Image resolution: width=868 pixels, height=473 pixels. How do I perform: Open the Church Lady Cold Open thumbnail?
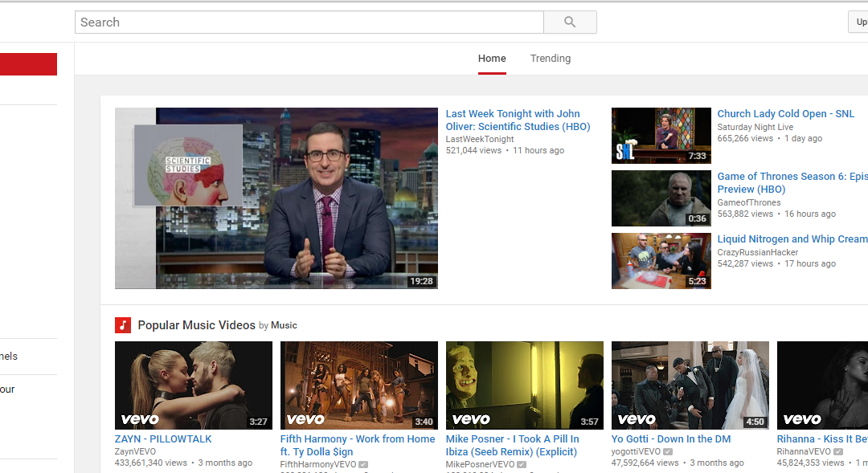(661, 136)
